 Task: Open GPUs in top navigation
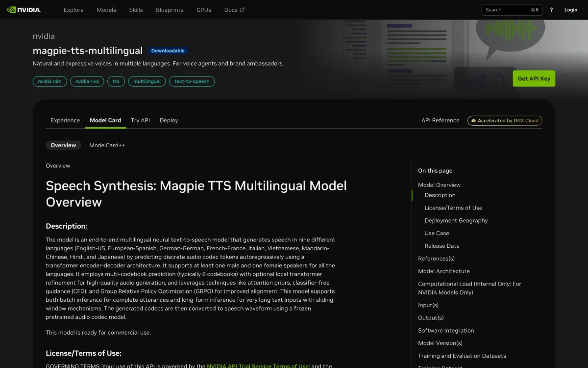point(204,10)
